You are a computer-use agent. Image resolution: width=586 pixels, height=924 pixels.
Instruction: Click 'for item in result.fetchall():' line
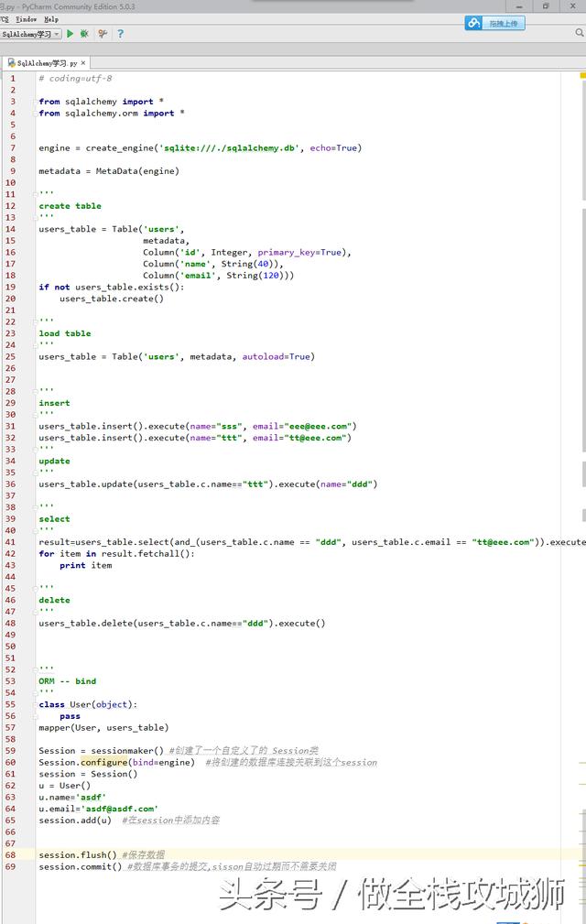[x=116, y=553]
